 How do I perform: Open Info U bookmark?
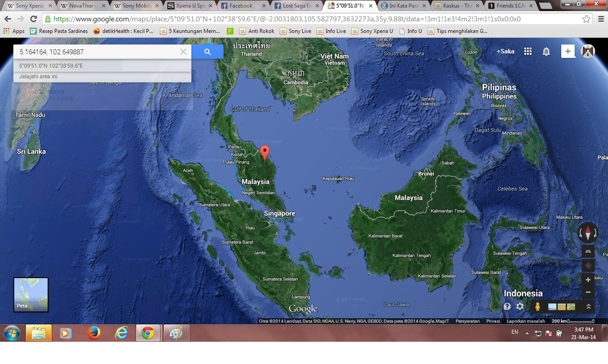point(410,31)
